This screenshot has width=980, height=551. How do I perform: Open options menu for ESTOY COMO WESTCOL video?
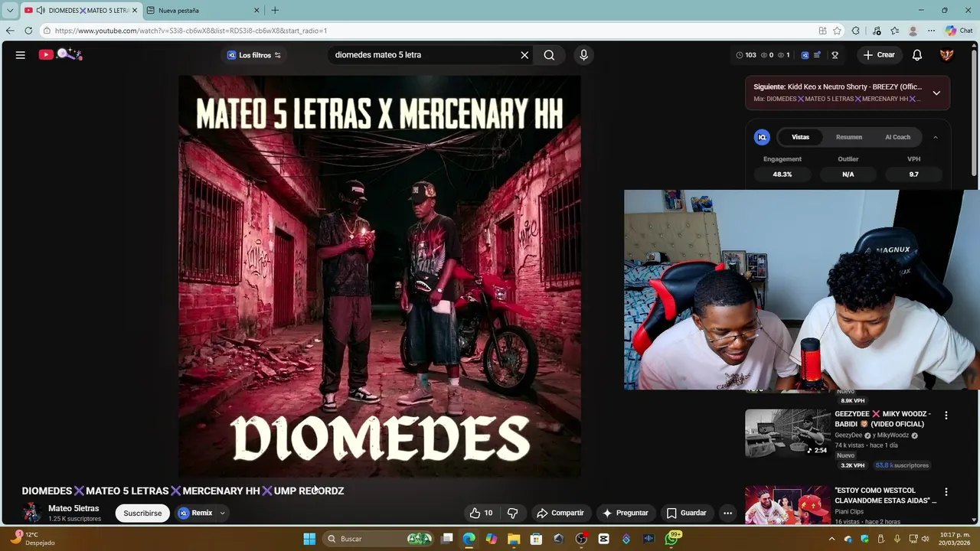tap(946, 492)
